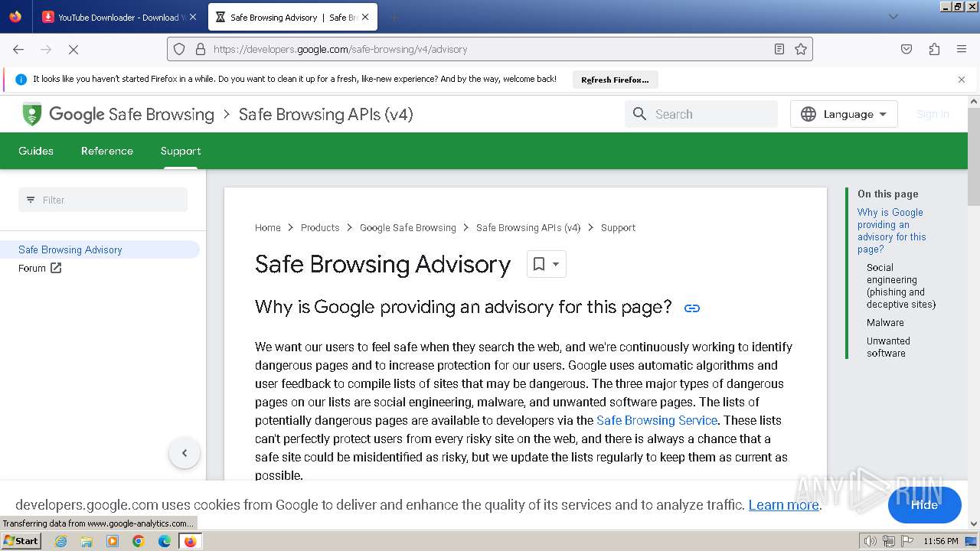Jump to Unwanted software section

pos(888,347)
